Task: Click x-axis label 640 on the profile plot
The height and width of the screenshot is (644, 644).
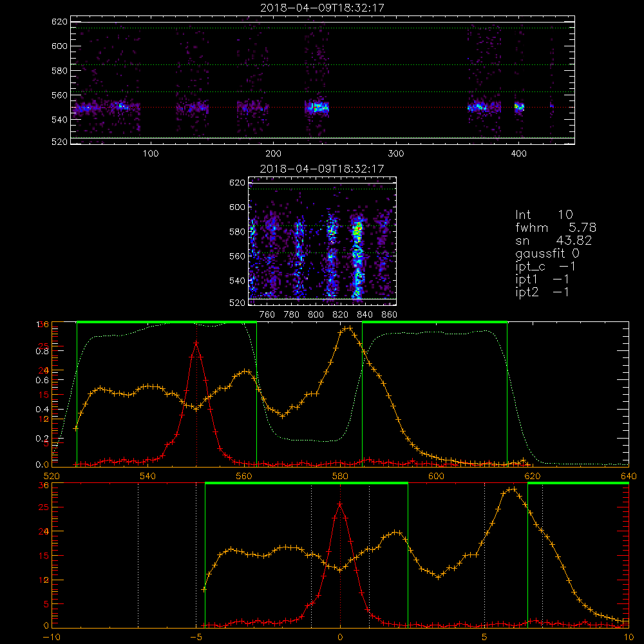Action: tap(629, 477)
